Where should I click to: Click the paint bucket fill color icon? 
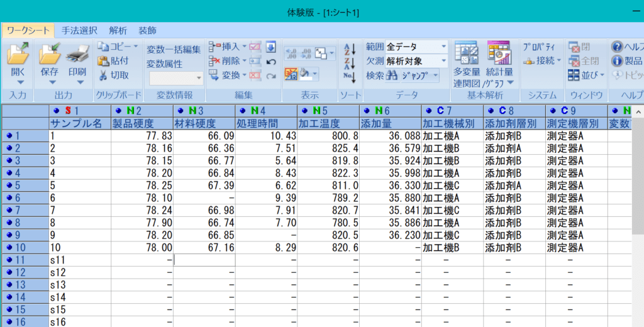[305, 74]
